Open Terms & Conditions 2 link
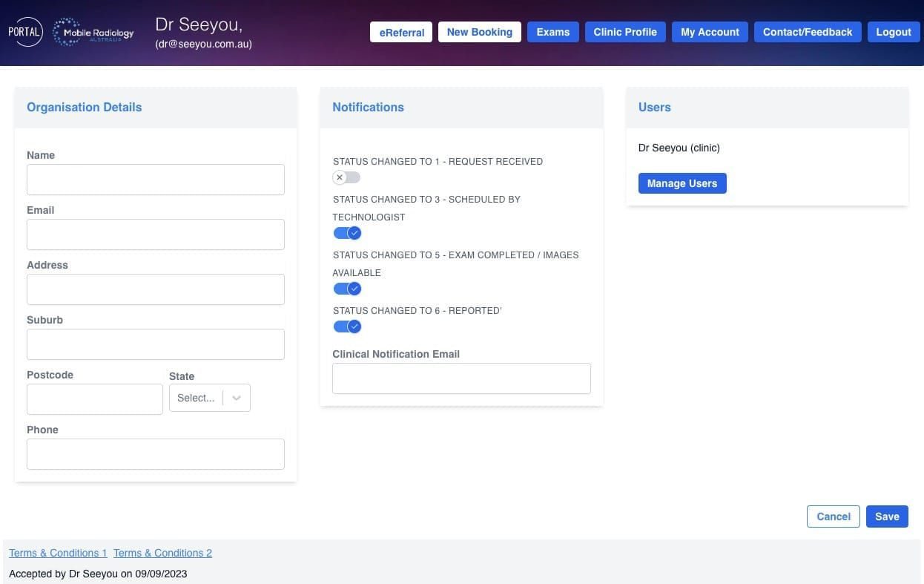This screenshot has width=924, height=584. click(x=162, y=553)
